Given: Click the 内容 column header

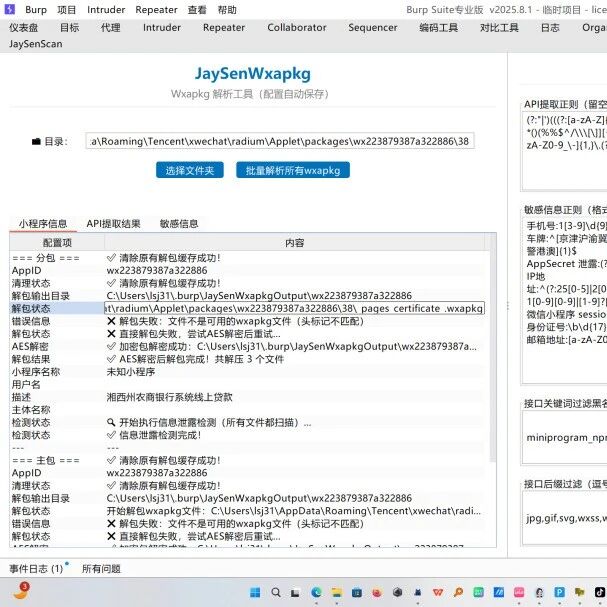Looking at the screenshot, I should pyautogui.click(x=295, y=243).
